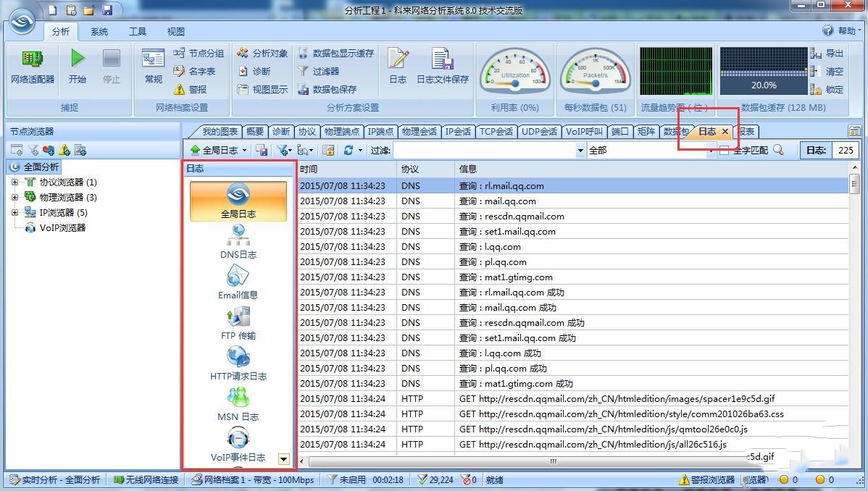868x491 pixels.
Task: Select the FTP transfer log icon
Action: [x=238, y=316]
